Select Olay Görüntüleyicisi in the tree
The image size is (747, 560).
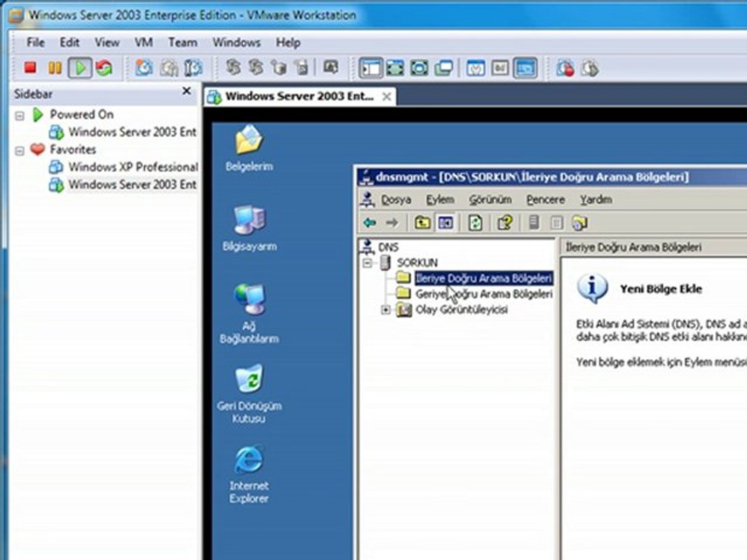(462, 310)
